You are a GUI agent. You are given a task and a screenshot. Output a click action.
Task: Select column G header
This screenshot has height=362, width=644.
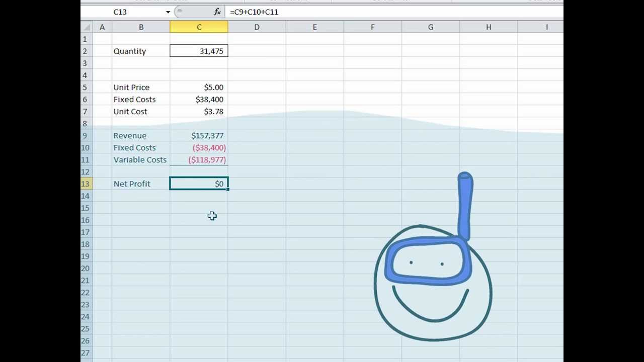(430, 27)
